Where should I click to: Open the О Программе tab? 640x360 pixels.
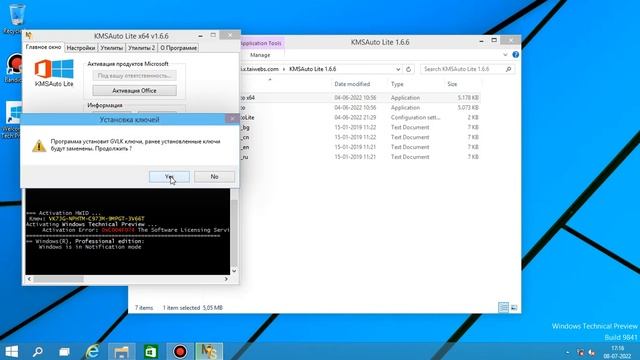click(x=178, y=48)
